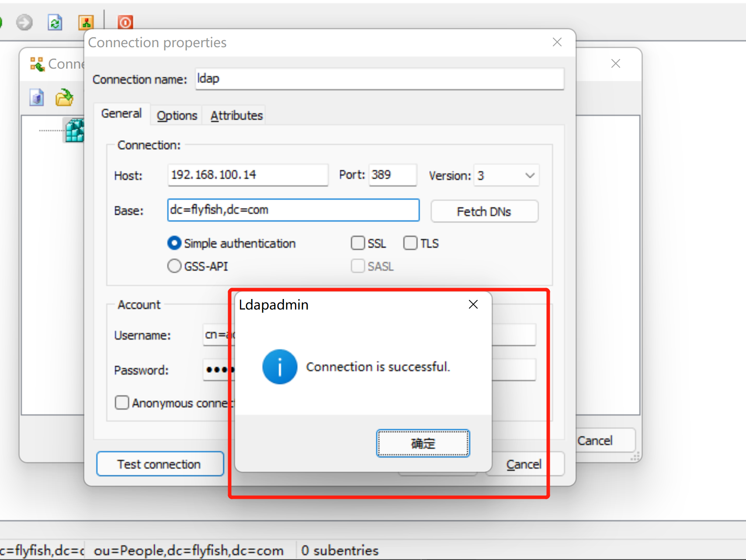Viewport: 746px width, 560px height.
Task: Click the Connection name field
Action: (379, 79)
